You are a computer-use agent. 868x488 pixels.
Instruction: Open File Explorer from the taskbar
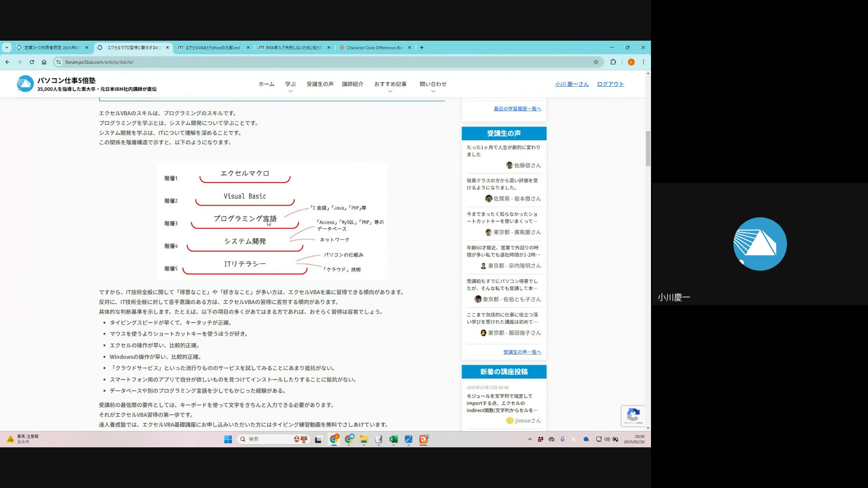tap(363, 439)
